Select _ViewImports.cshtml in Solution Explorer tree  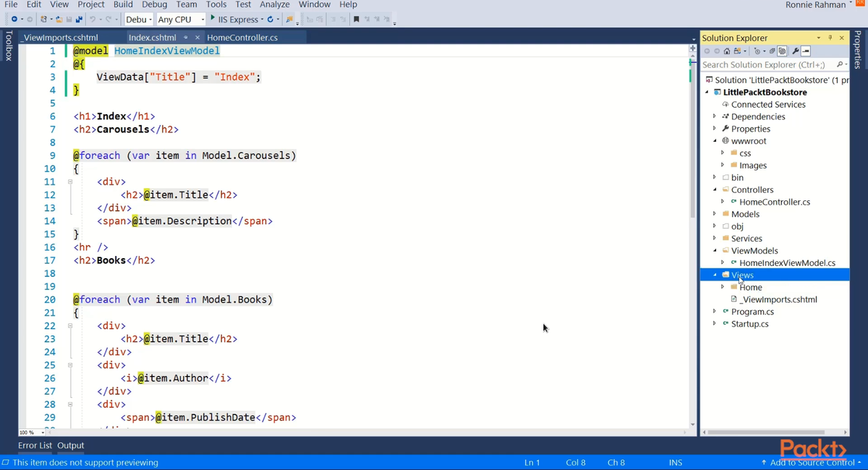pyautogui.click(x=778, y=299)
